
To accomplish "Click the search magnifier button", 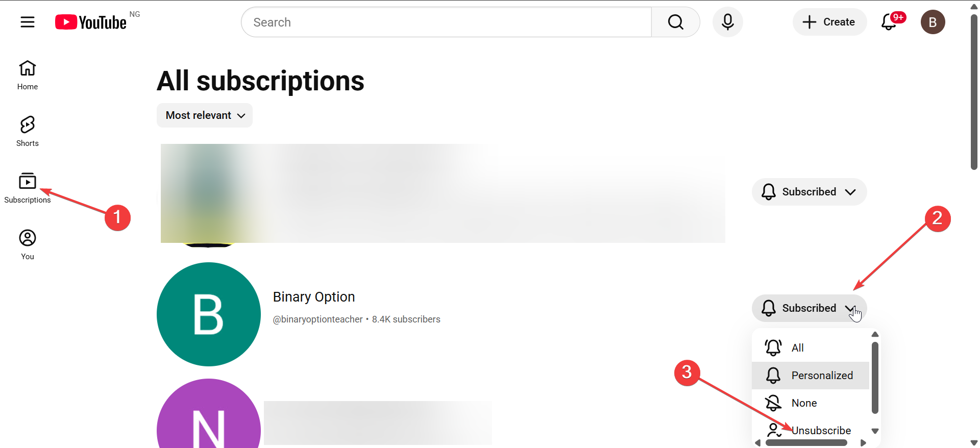I will pos(675,22).
